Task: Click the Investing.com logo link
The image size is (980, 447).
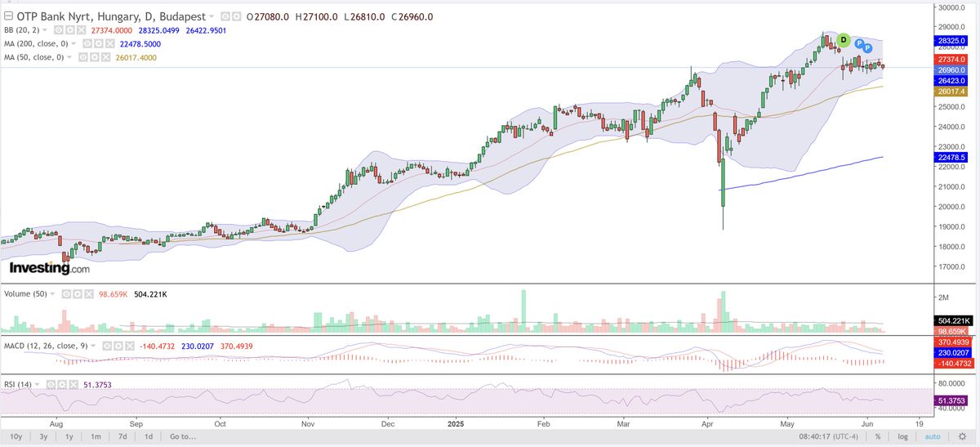Action: (x=49, y=268)
